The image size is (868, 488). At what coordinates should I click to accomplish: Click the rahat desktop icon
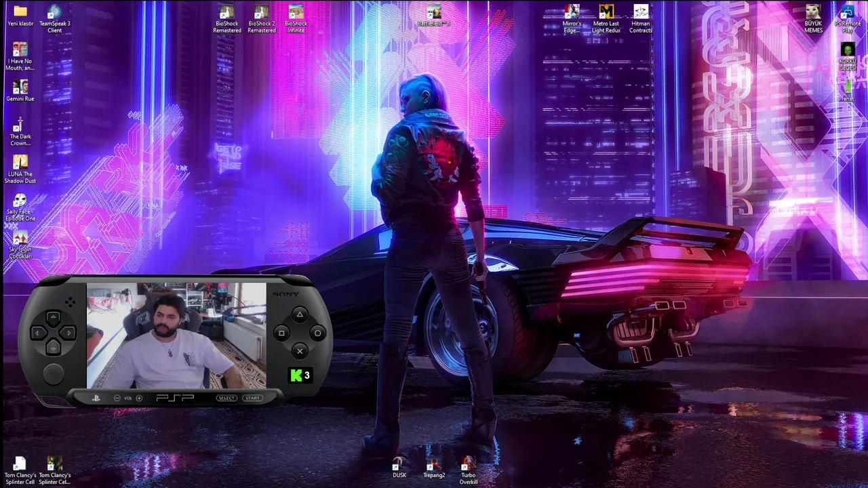848,87
